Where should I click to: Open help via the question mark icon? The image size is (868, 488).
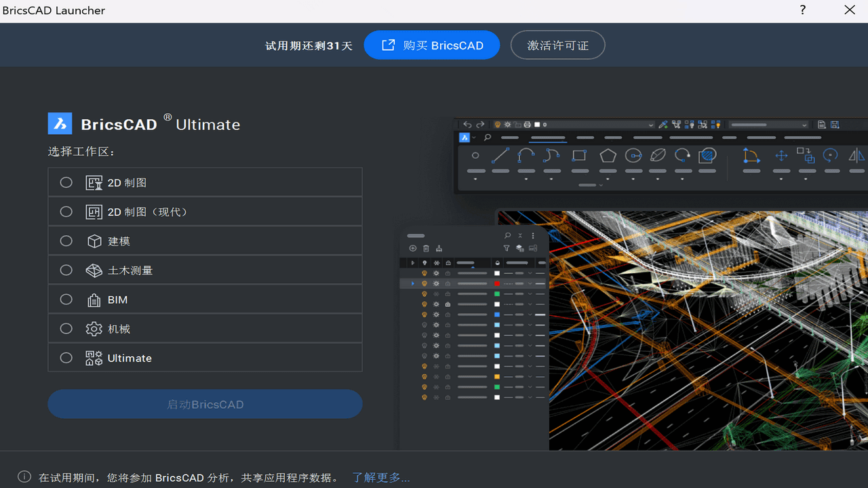click(802, 10)
